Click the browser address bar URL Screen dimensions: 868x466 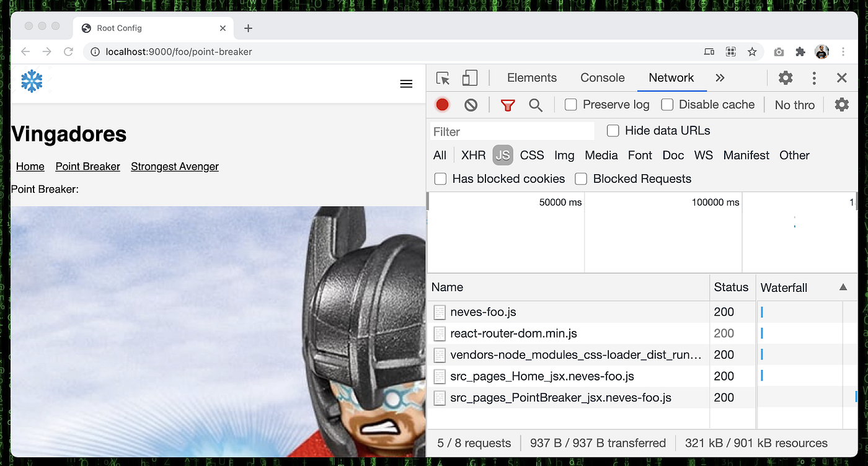coord(179,52)
